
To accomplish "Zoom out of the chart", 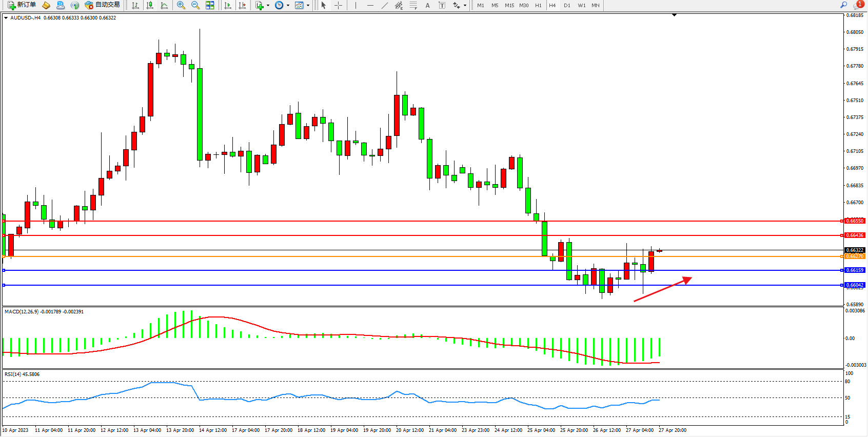I will pyautogui.click(x=195, y=5).
